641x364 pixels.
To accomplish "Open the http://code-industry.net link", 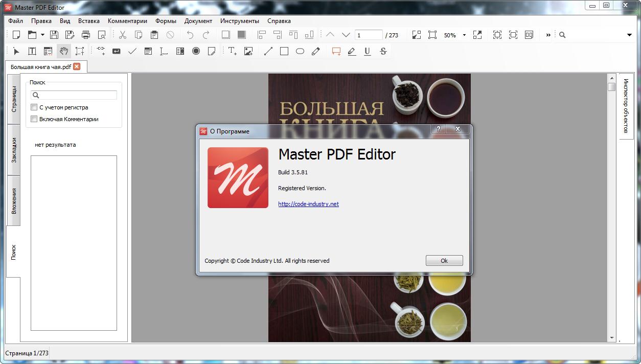I will point(308,204).
